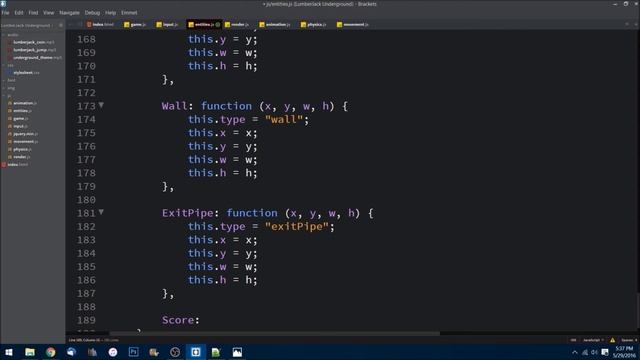Open OBS Studio from taskbar
This screenshot has height=360, width=640.
(175, 352)
